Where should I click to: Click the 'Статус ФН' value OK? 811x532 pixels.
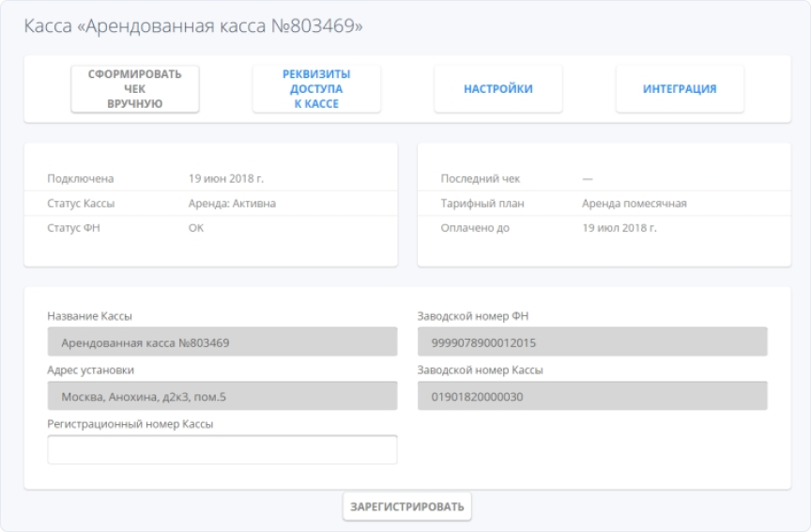196,228
